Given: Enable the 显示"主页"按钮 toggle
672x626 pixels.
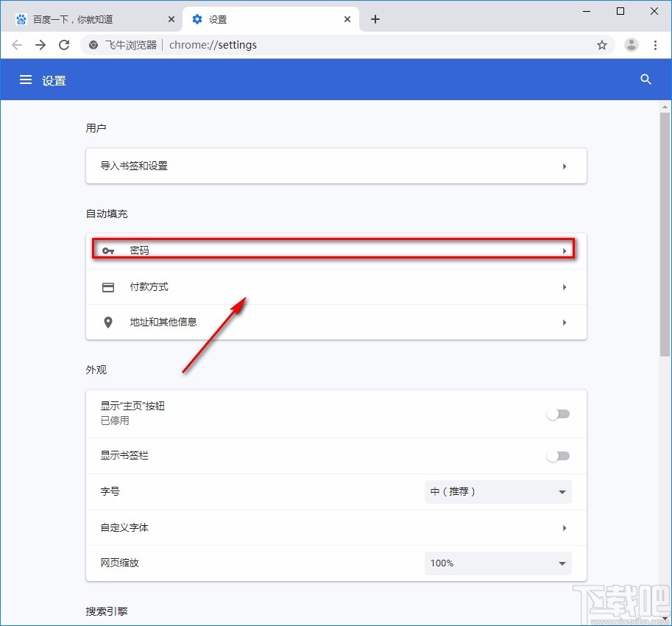Looking at the screenshot, I should point(557,414).
